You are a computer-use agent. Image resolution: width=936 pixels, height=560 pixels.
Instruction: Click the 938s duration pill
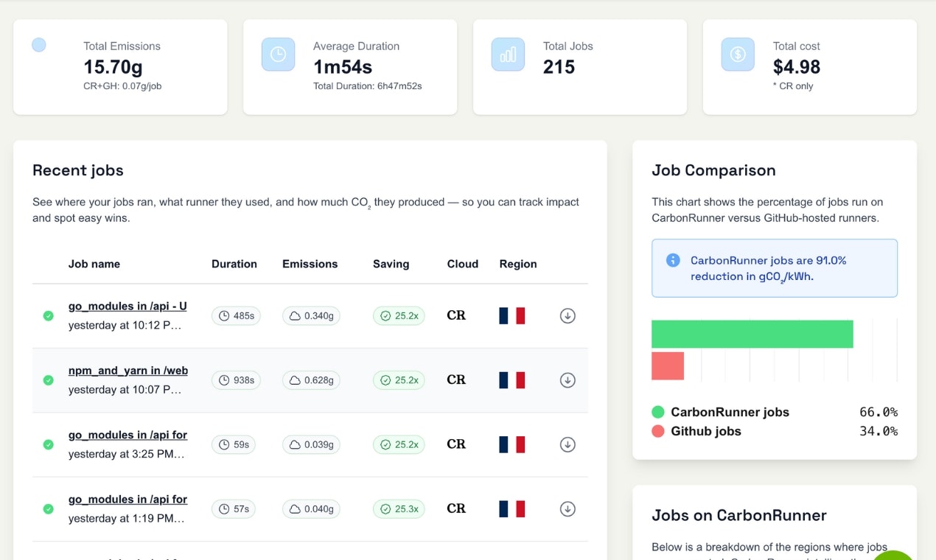(236, 380)
